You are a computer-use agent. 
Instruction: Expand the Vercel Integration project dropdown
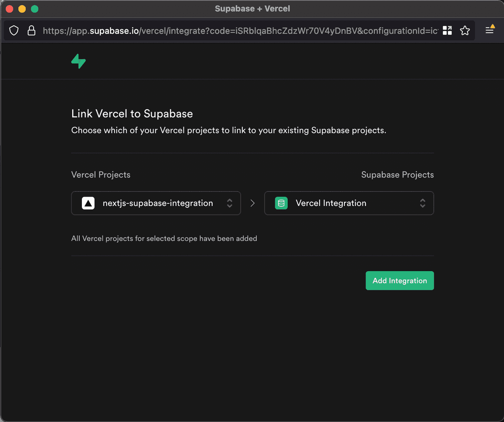tap(349, 203)
